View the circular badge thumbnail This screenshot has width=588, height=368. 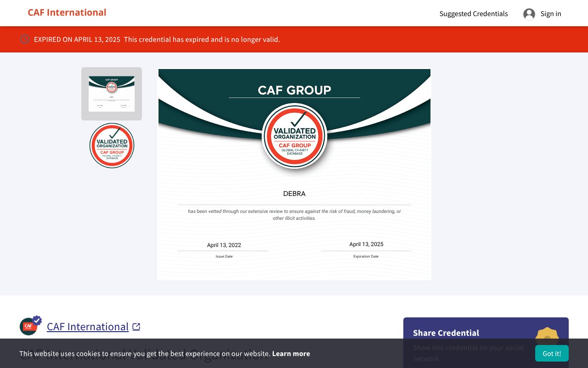pos(111,145)
